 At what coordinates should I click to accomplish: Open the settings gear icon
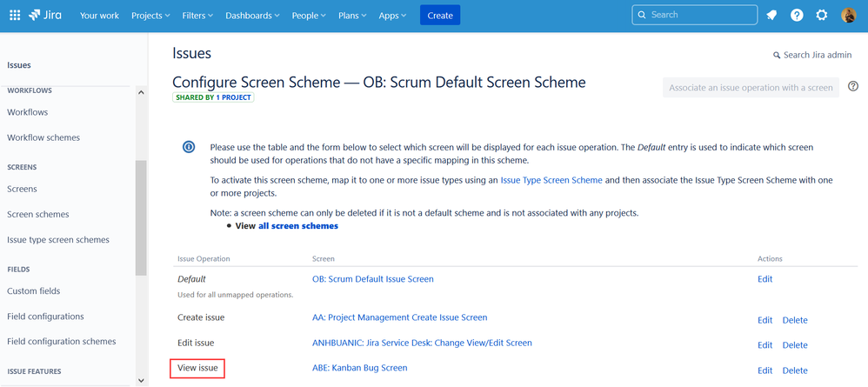(x=822, y=16)
